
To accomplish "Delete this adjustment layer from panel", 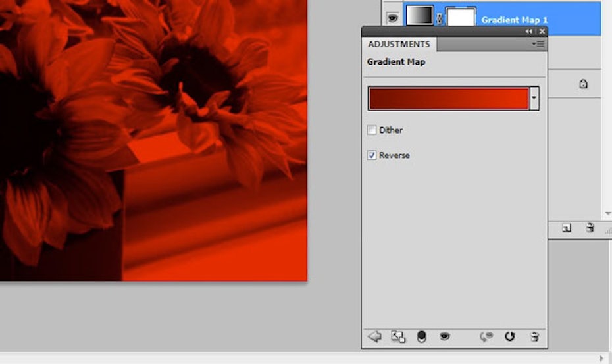I will tap(535, 336).
